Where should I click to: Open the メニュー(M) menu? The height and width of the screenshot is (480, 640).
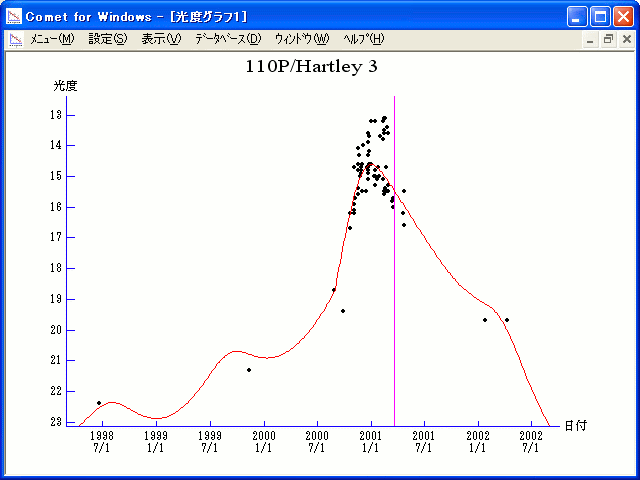(x=52, y=39)
